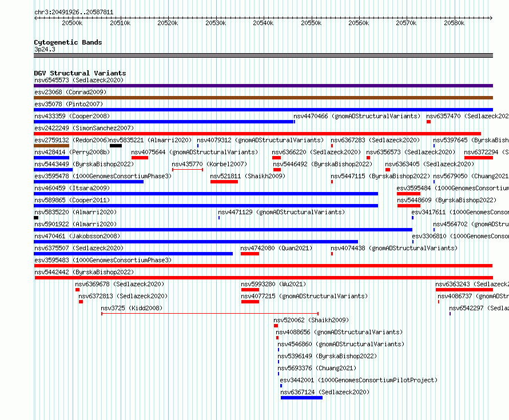Image resolution: width=509 pixels, height=420 pixels.
Task: Open nsv520062 (Shaikh2009) variant label
Action: [311, 320]
